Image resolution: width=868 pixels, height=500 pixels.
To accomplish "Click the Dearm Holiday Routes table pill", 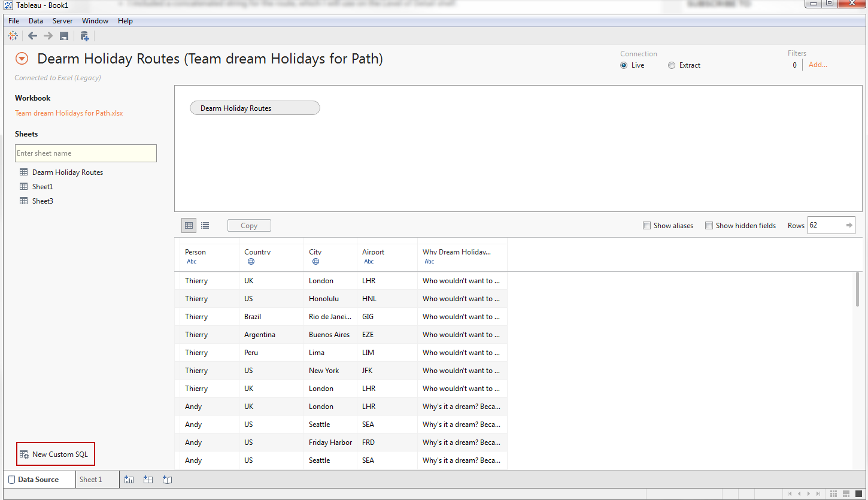I will 255,108.
